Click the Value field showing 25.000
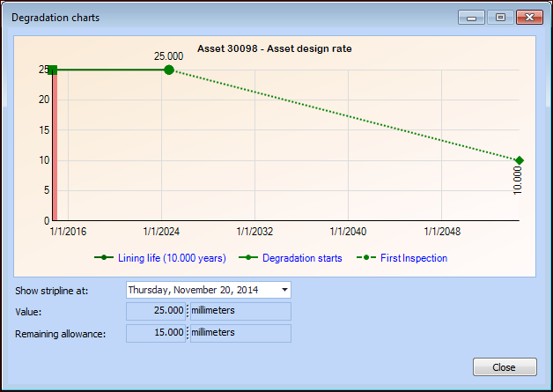The height and width of the screenshot is (392, 553). (x=157, y=311)
